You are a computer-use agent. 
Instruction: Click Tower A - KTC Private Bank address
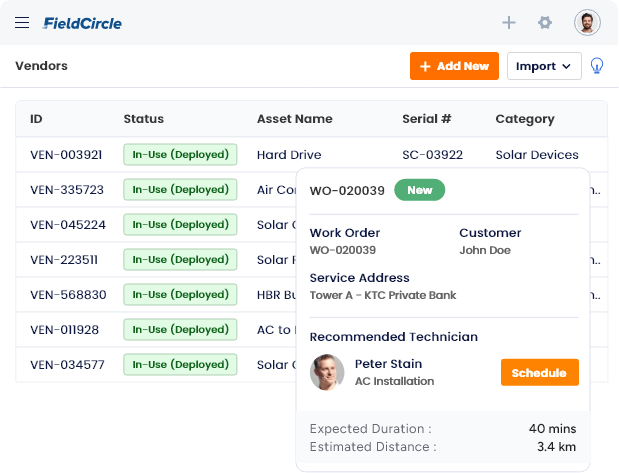383,295
